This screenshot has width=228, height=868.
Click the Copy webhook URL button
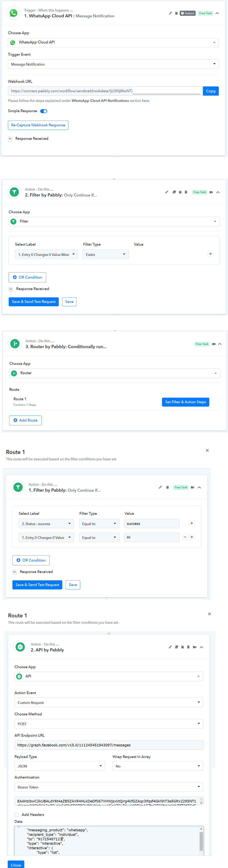click(x=211, y=91)
